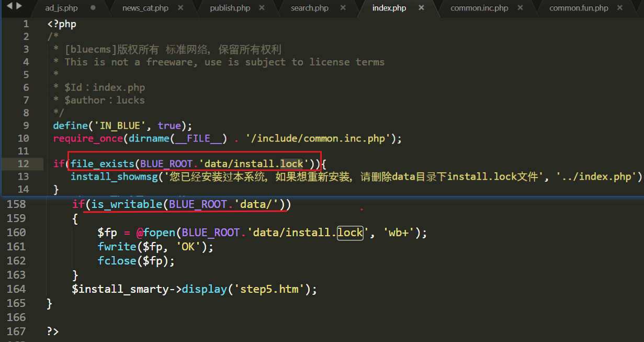Click line number 1 in the gutter
644x342 pixels.
tap(26, 24)
